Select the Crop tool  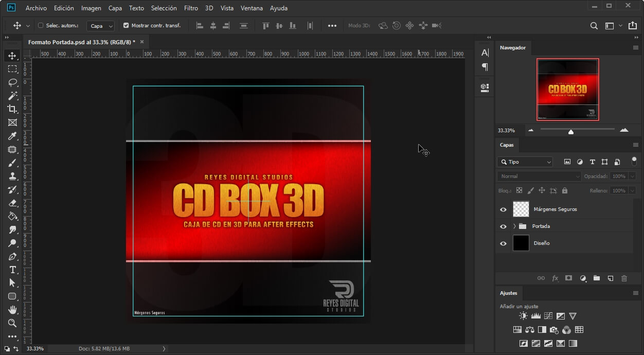click(x=12, y=109)
